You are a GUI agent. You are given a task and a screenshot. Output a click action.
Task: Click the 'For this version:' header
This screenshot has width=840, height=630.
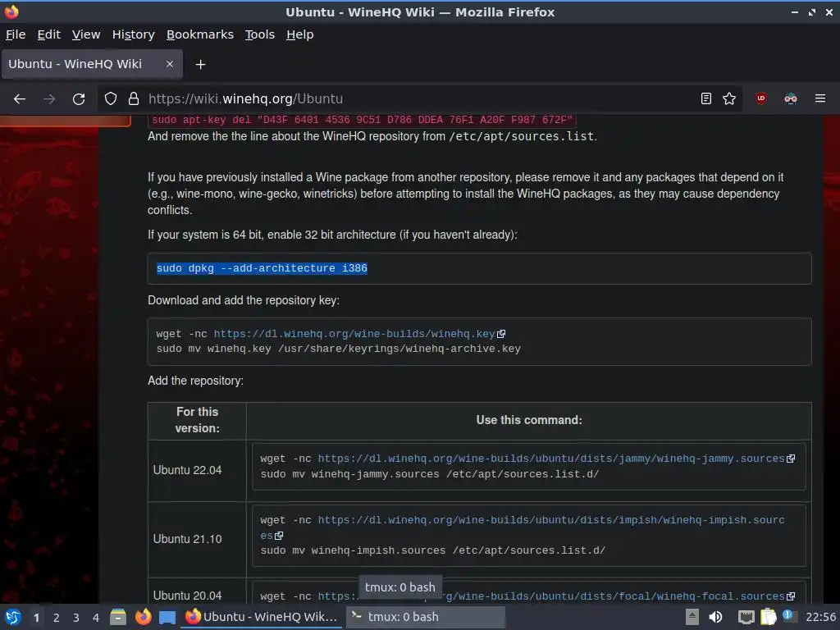[x=197, y=420]
